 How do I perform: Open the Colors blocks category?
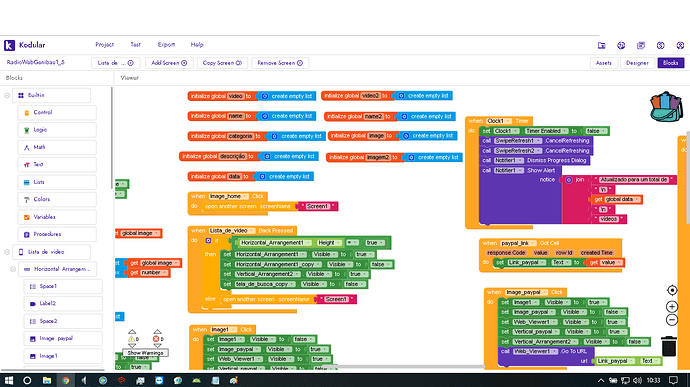coord(57,199)
